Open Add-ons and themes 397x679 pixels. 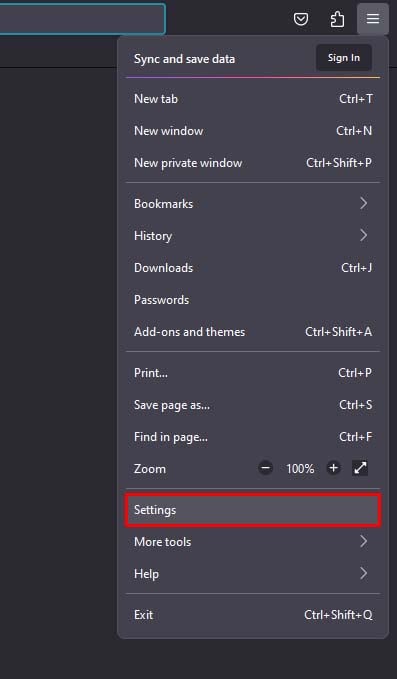pos(253,332)
